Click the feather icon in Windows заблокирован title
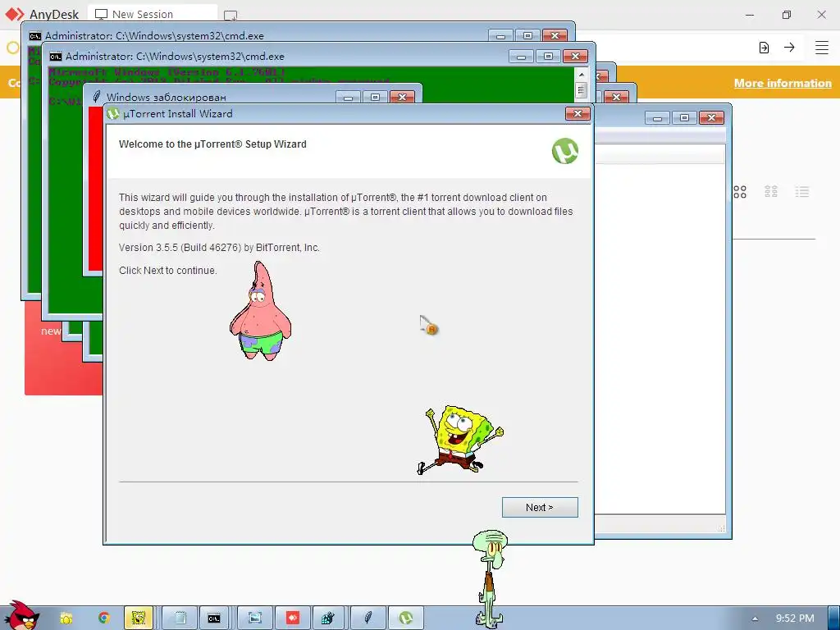Screen dimensions: 840x630 [97, 97]
